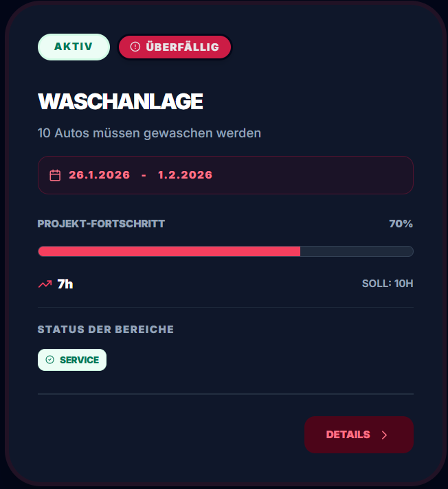This screenshot has height=489, width=448.
Task: Click the calendar icon beside the date range
Action: (55, 175)
